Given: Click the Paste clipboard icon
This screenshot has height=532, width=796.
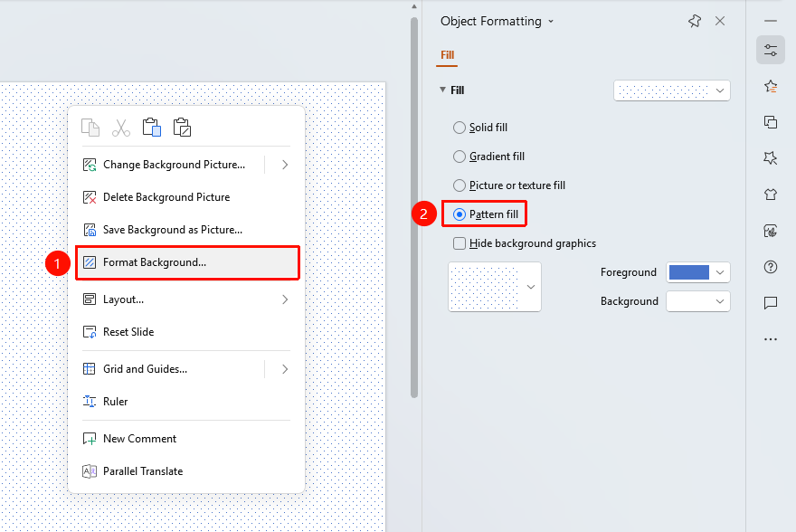Looking at the screenshot, I should point(152,128).
